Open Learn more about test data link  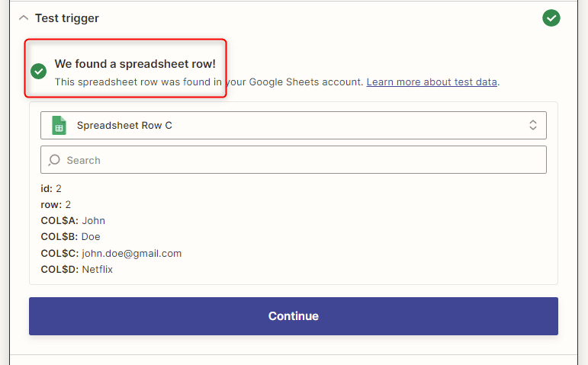coord(432,82)
